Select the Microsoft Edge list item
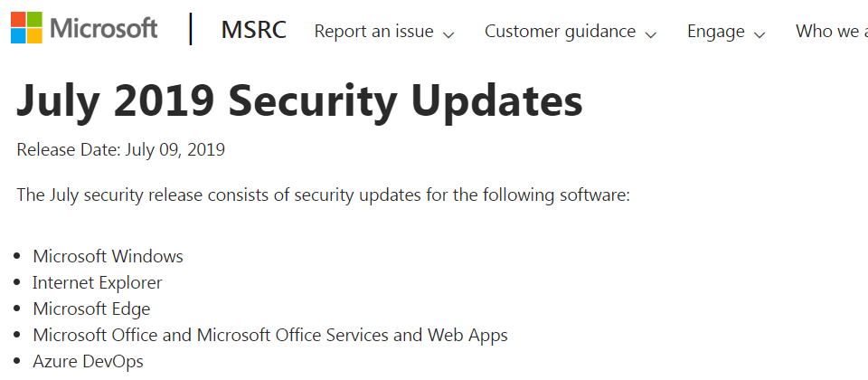 click(91, 309)
